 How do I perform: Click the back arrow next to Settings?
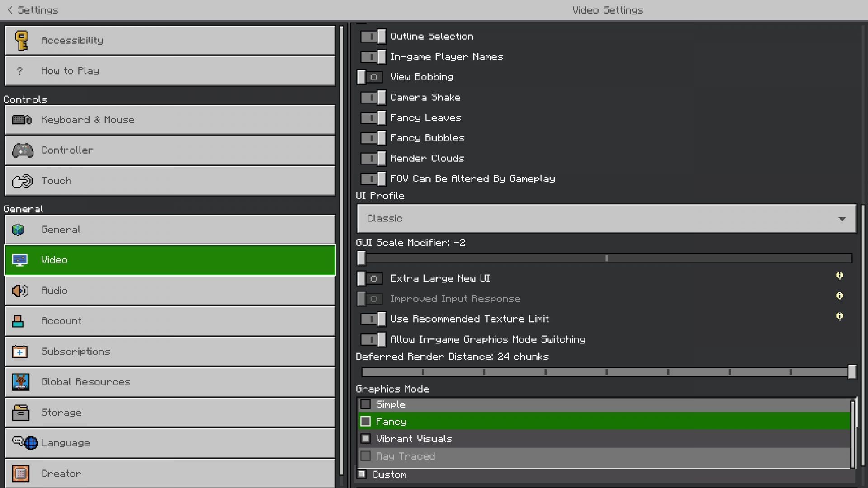[x=10, y=10]
